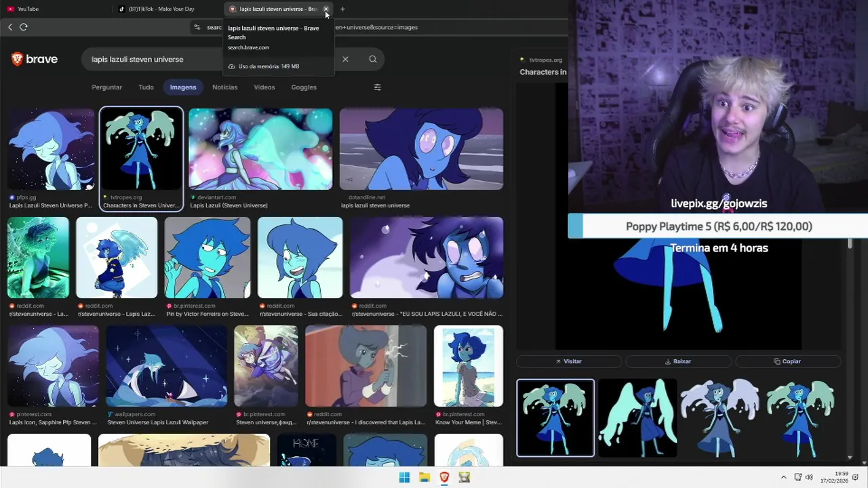This screenshot has height=488, width=868.
Task: Select the second related Lapis thumbnail with spread wings
Action: click(x=637, y=418)
